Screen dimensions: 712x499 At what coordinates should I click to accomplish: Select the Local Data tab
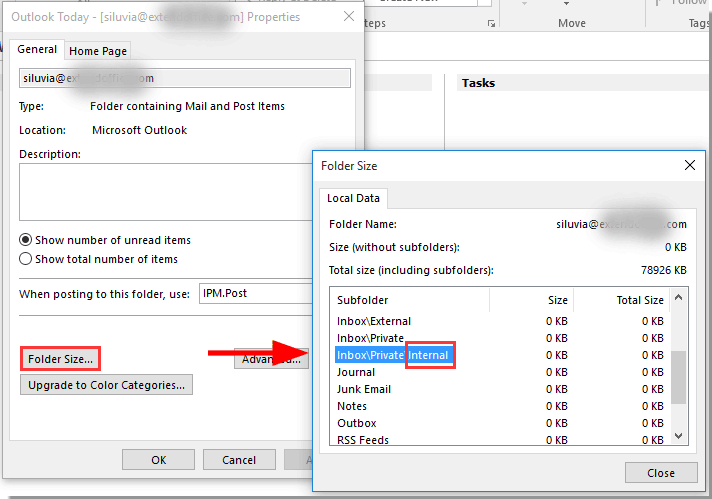[x=351, y=198]
